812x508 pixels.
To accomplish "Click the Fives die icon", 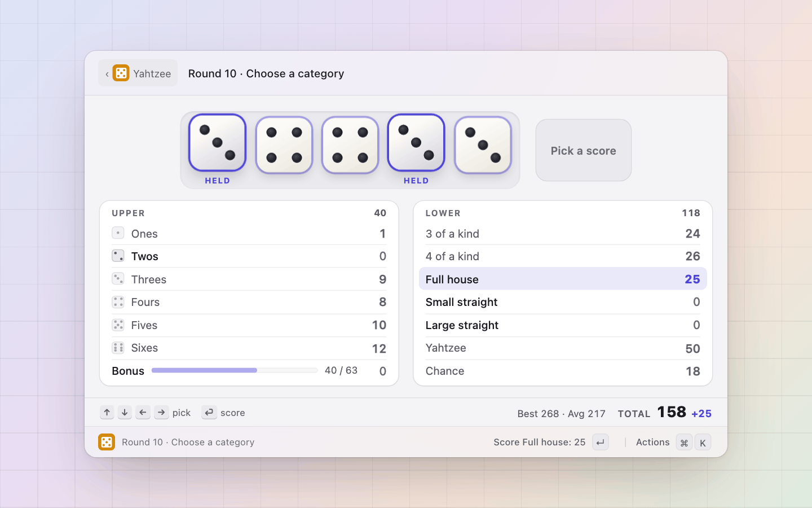I will point(118,325).
